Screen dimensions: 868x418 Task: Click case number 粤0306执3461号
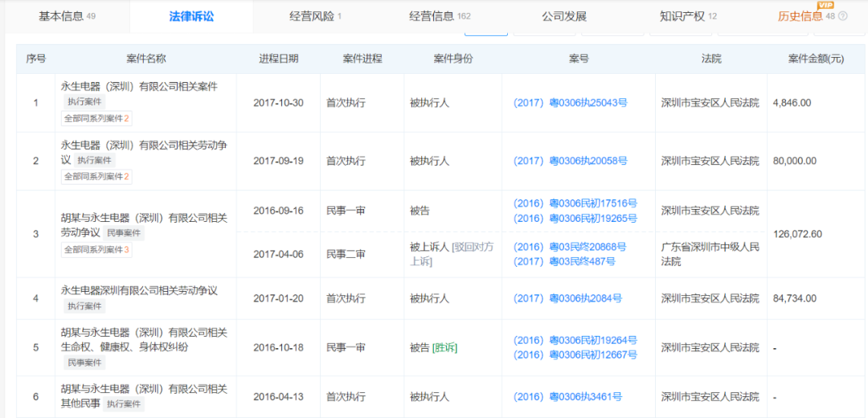[567, 397]
